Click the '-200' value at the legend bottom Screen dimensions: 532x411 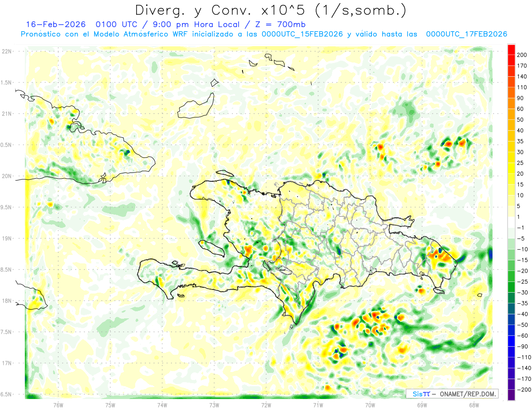coord(524,390)
